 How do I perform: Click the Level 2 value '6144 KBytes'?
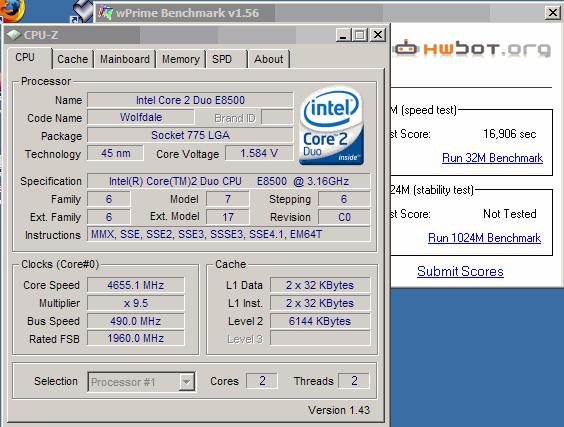pyautogui.click(x=320, y=321)
